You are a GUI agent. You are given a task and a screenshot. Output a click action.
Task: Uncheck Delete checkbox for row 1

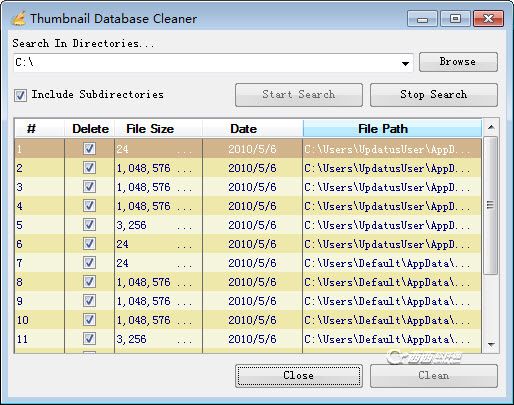[x=89, y=148]
